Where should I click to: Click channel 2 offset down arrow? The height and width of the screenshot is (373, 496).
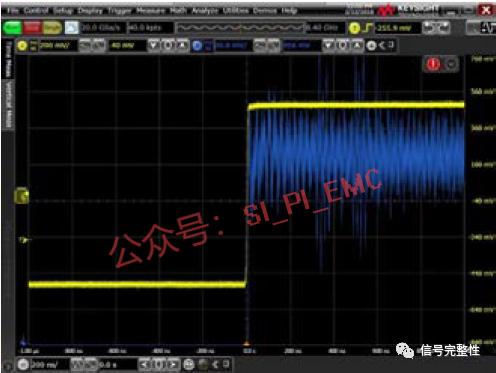[x=329, y=45]
